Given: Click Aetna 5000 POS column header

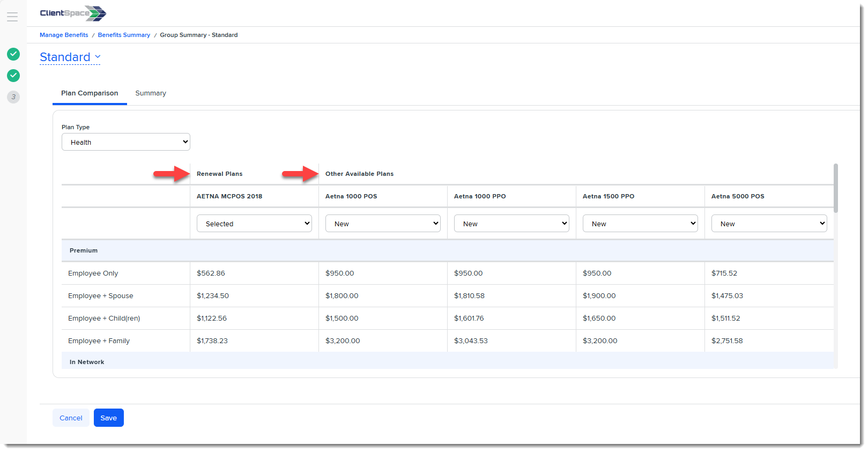Looking at the screenshot, I should pyautogui.click(x=738, y=196).
